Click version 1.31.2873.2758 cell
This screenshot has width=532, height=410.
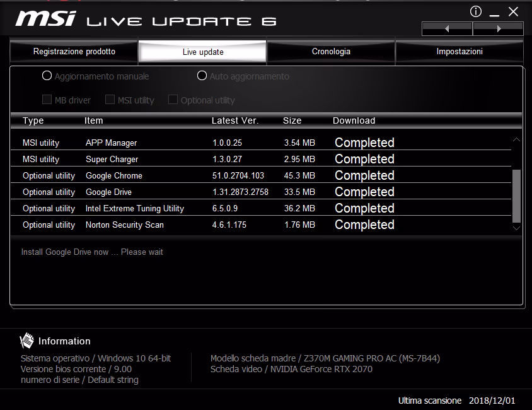(x=240, y=192)
